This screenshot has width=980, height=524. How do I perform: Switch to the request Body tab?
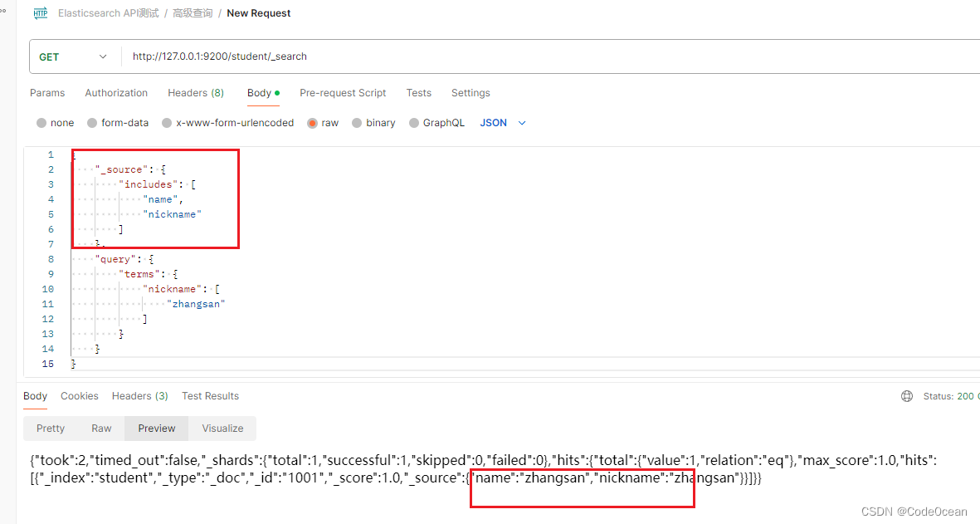263,92
